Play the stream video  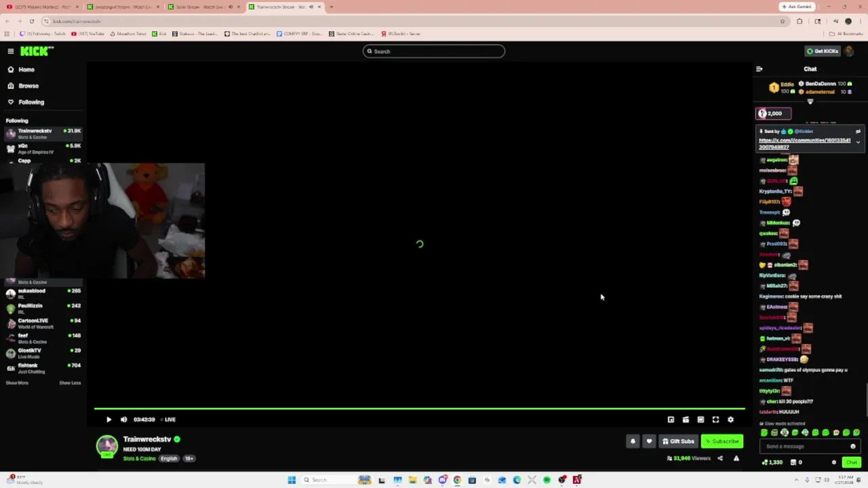pyautogui.click(x=108, y=420)
